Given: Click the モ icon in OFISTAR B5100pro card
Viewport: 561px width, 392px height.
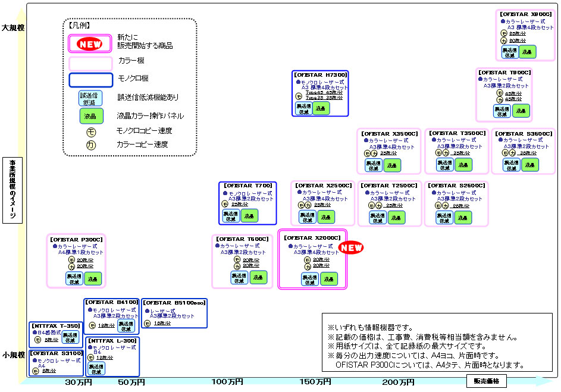Looking at the screenshot, I should 147,324.
